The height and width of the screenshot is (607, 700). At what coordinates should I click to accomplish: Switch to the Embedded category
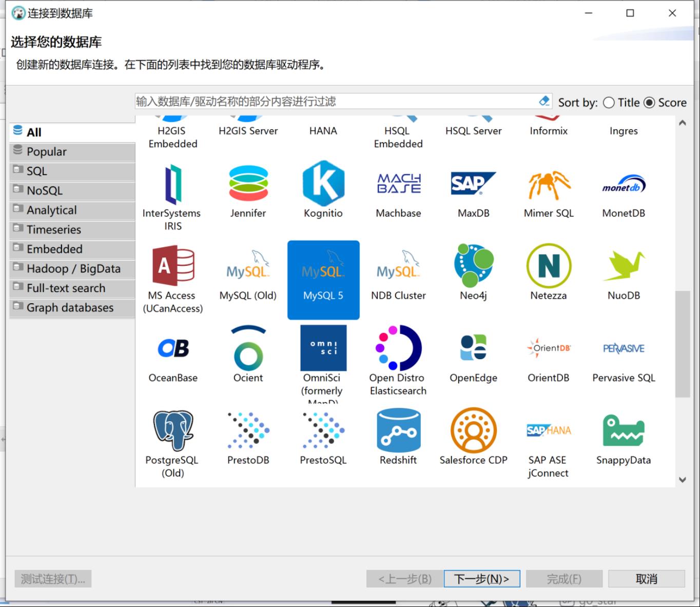(72, 249)
